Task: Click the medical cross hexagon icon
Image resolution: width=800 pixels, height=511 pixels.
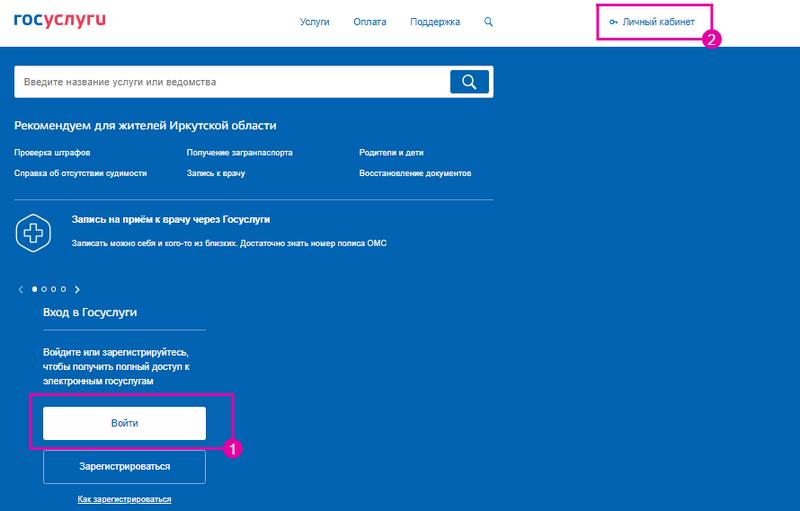Action: 33,233
